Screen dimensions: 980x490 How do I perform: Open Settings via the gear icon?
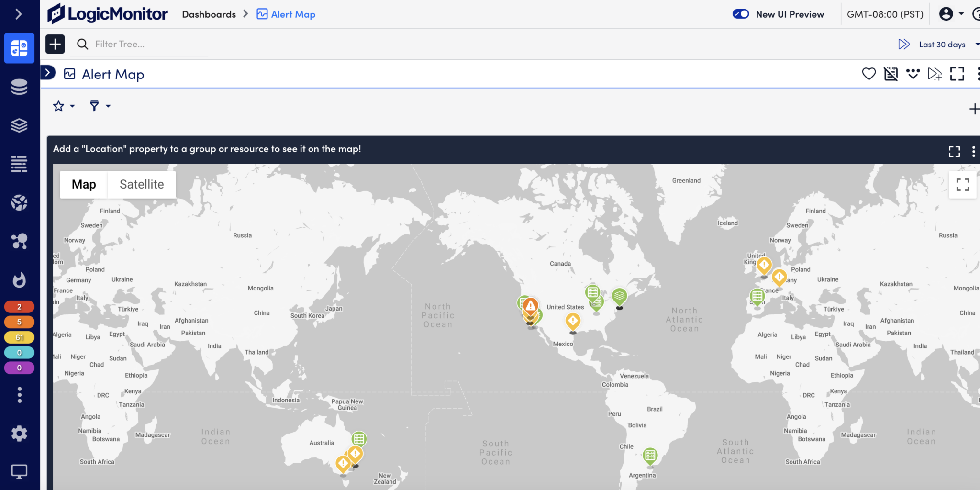click(x=19, y=434)
